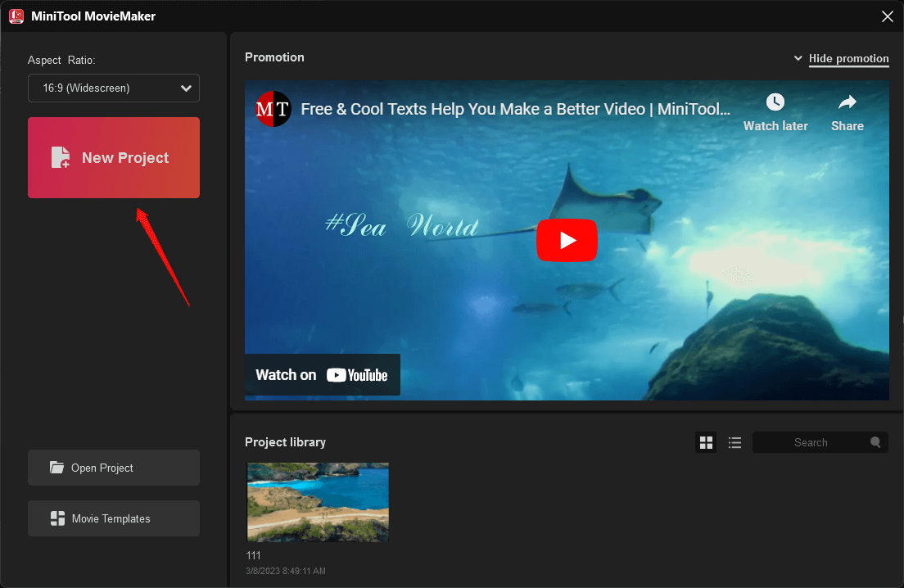Click the project date 3/8/2023 8:49:11 AM
Screen dimensions: 904x588
pyautogui.click(x=286, y=571)
